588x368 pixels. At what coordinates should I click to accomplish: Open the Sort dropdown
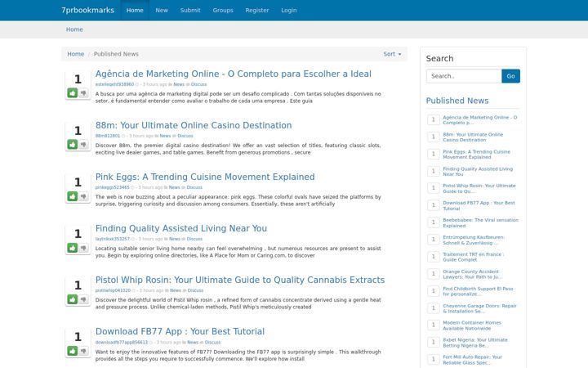pyautogui.click(x=392, y=54)
